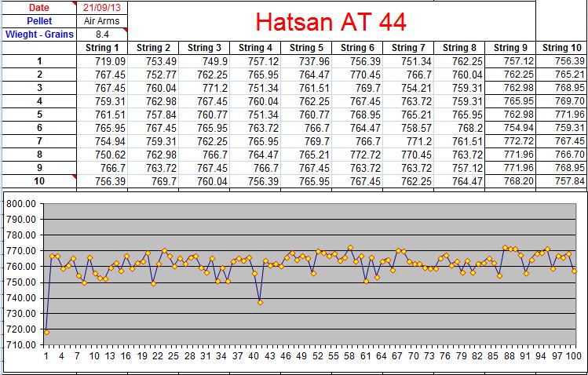The height and width of the screenshot is (375, 588).
Task: Select 771.2 in String 3 column
Action: [x=204, y=88]
